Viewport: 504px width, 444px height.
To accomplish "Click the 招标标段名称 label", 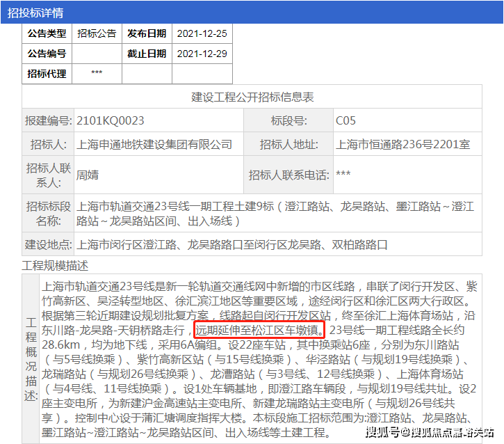I will (48, 214).
